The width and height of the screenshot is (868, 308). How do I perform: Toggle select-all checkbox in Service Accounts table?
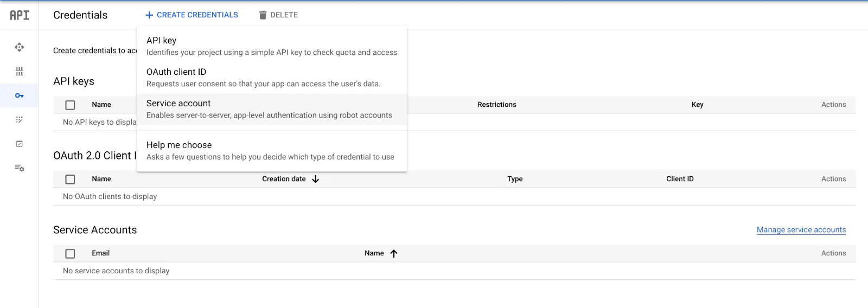(x=70, y=253)
